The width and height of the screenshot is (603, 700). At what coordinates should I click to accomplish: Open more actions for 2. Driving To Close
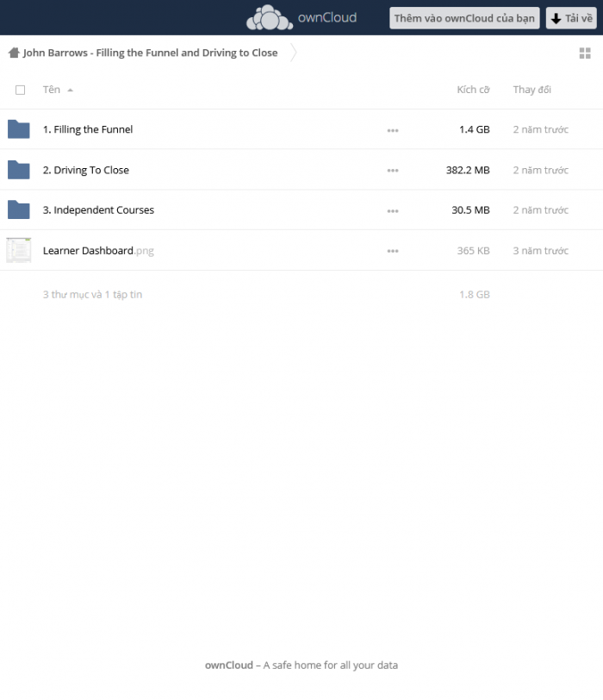[x=393, y=171]
